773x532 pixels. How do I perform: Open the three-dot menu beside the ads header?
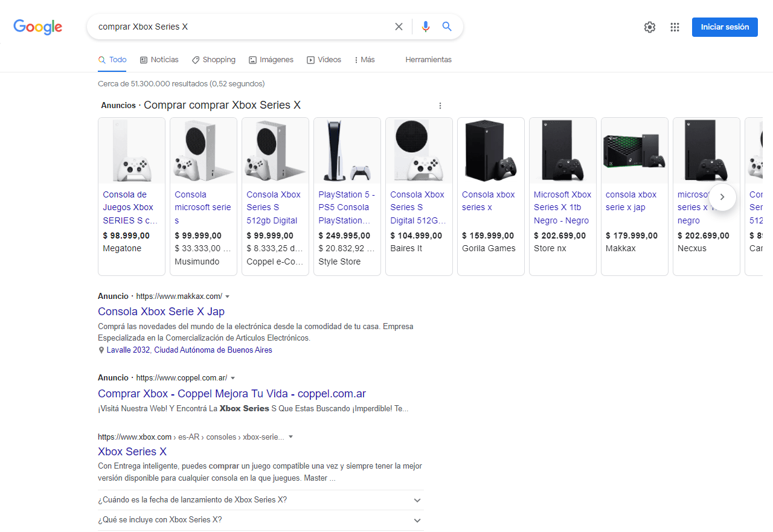click(440, 105)
